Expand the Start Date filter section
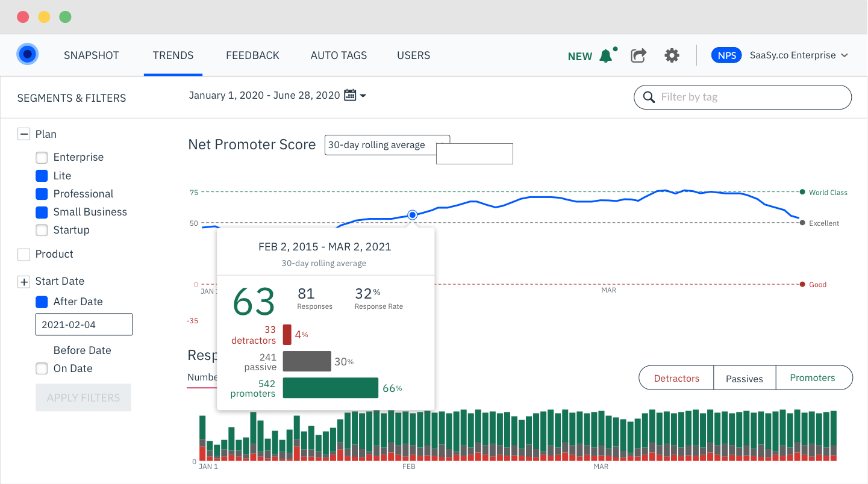The width and height of the screenshot is (868, 484). click(23, 281)
